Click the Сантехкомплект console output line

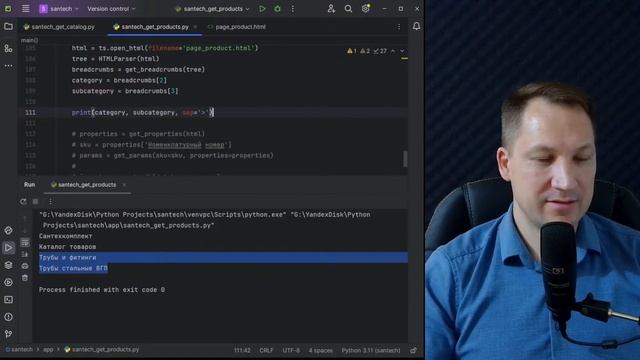tap(66, 236)
